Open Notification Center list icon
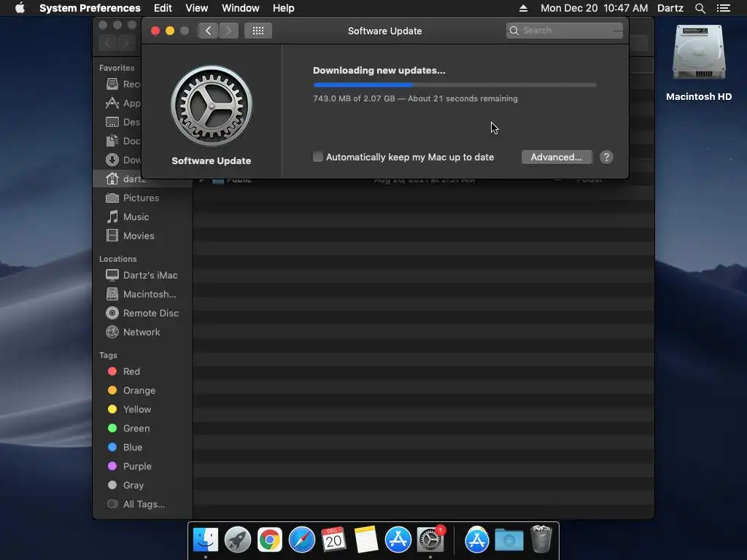The width and height of the screenshot is (747, 560). point(724,8)
